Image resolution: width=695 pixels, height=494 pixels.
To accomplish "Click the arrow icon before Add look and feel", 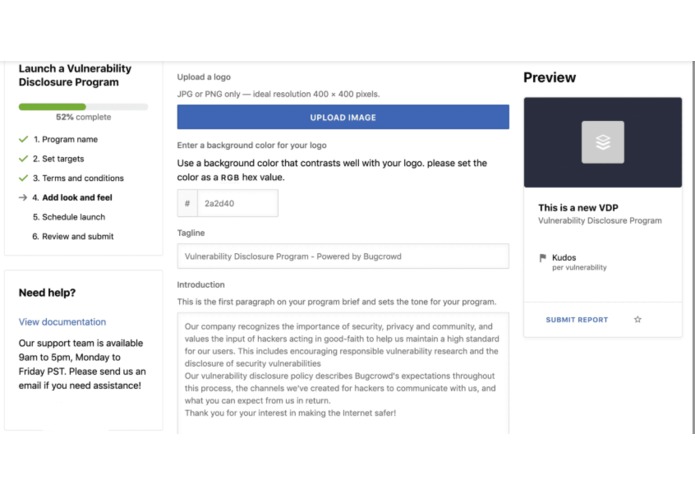I will [23, 198].
